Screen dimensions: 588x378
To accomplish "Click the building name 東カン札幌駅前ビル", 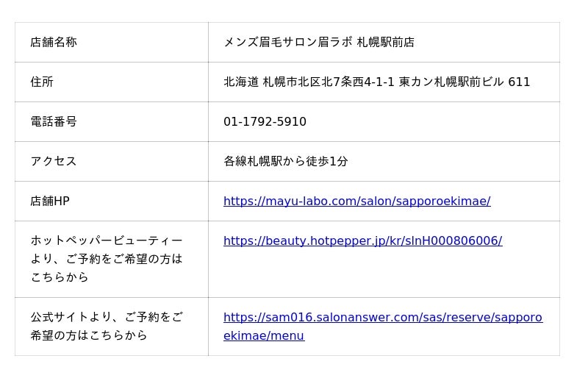I will (x=451, y=82).
